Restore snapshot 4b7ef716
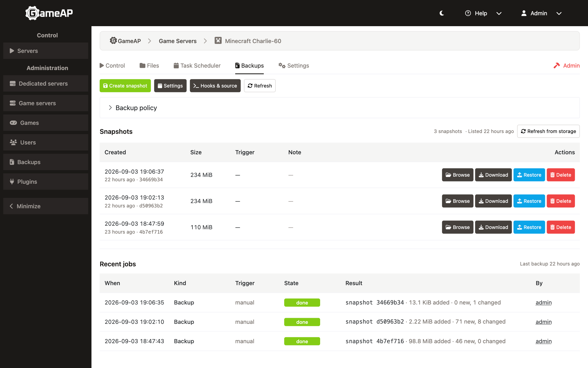This screenshot has height=368, width=588. click(x=529, y=227)
